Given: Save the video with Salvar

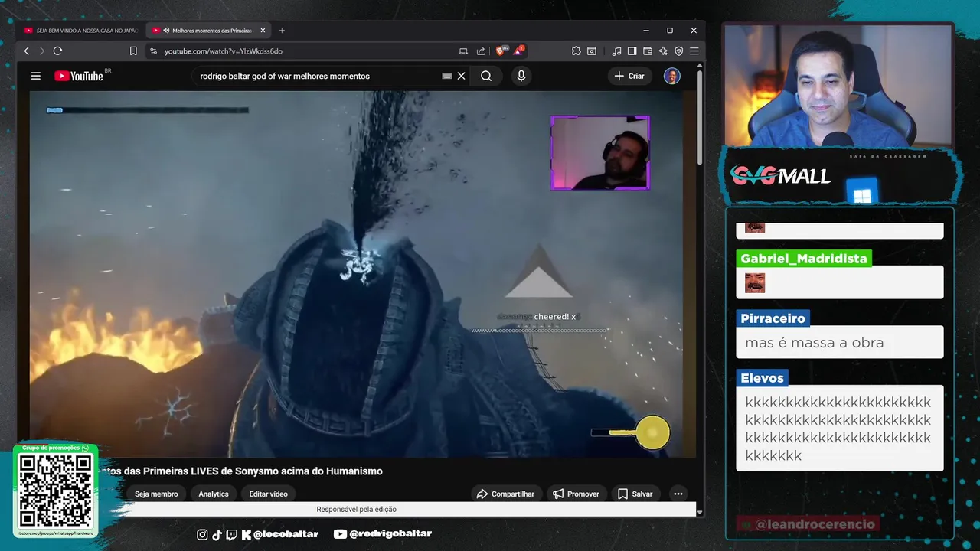Looking at the screenshot, I should 635,494.
